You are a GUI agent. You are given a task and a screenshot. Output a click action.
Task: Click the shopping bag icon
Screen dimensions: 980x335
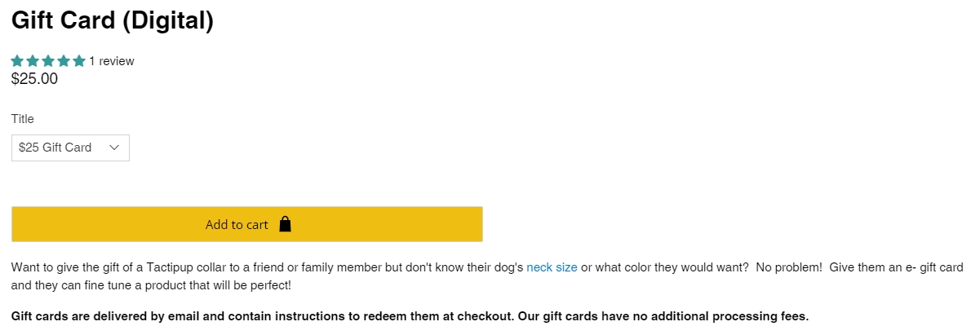285,224
